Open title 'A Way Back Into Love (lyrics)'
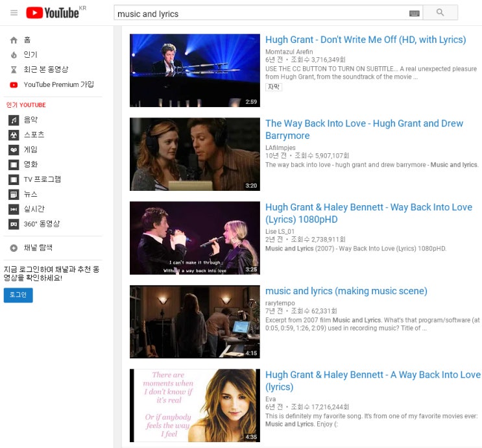The height and width of the screenshot is (448, 482). pos(372,381)
